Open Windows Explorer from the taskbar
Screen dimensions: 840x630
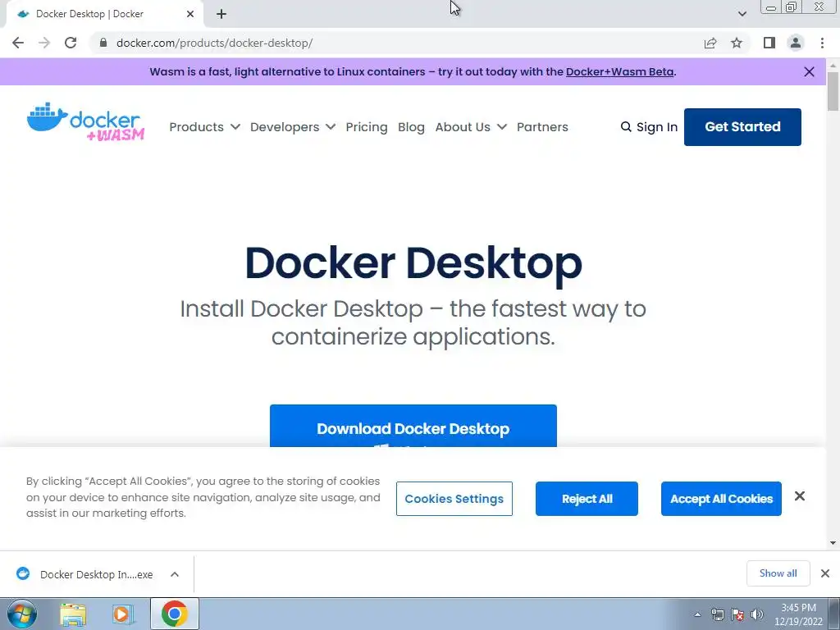tap(73, 614)
